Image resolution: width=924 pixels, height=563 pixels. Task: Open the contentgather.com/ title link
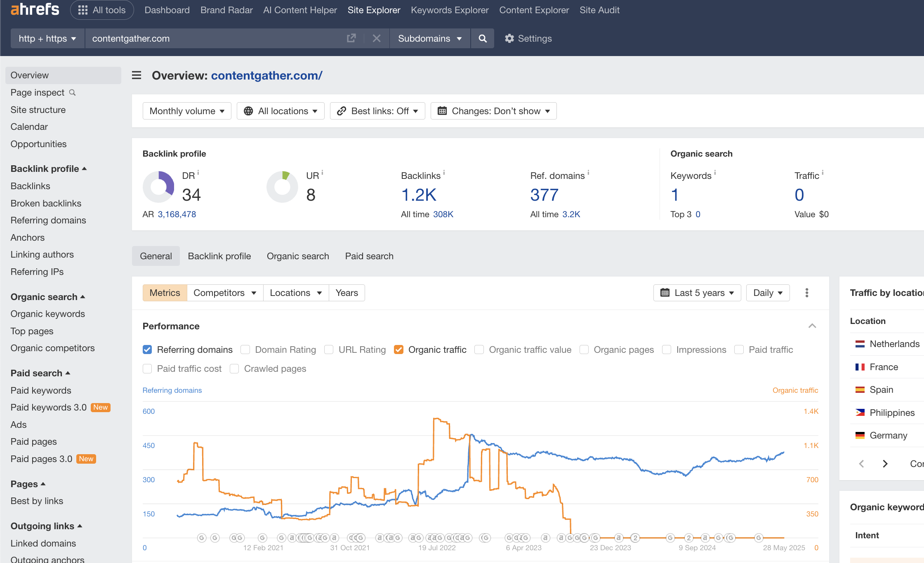(x=266, y=75)
